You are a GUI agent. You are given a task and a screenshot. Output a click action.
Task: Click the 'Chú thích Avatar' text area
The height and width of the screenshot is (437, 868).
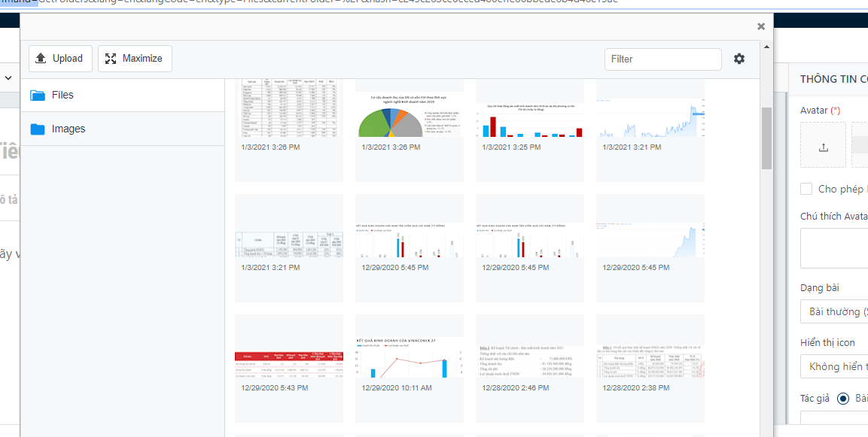834,247
